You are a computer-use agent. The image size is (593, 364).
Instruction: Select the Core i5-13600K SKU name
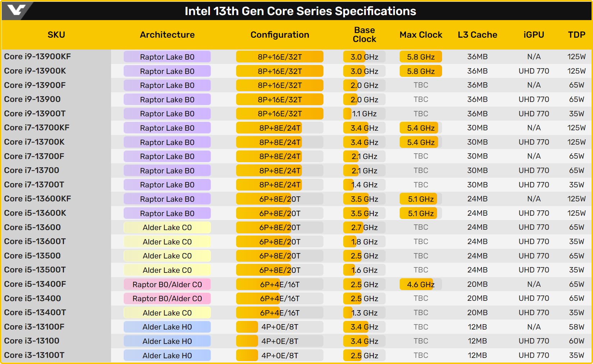coord(35,213)
